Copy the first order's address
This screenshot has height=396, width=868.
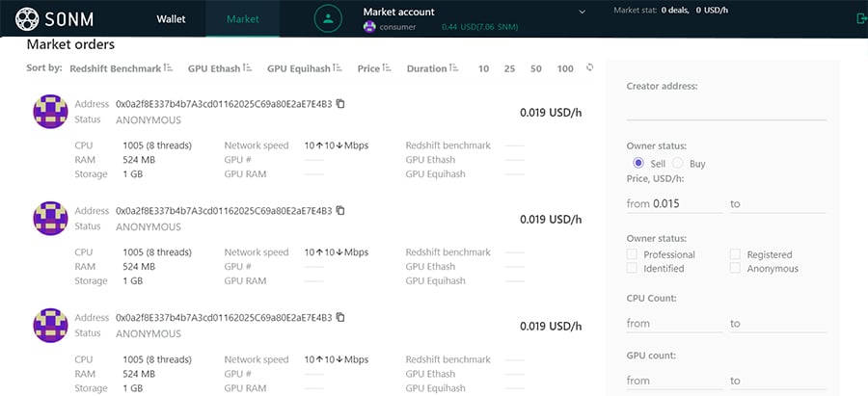coord(340,103)
